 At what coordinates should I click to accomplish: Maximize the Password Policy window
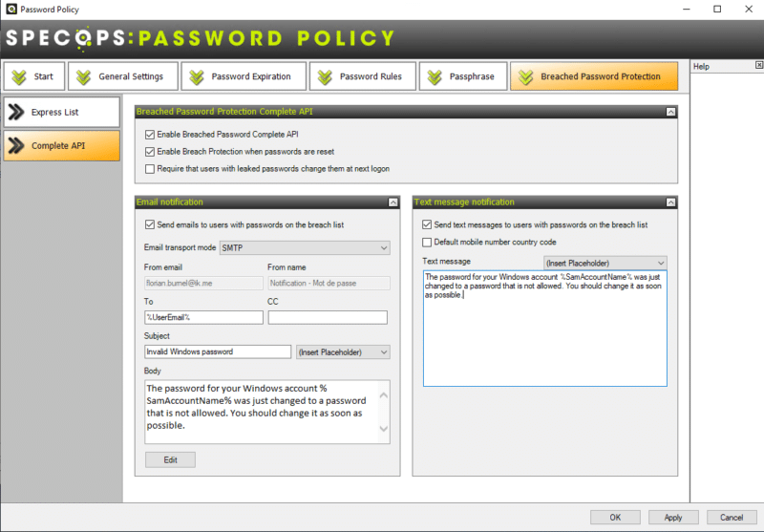(717, 10)
